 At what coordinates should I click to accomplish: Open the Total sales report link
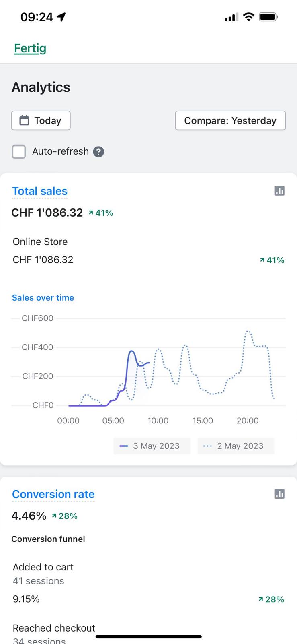tap(40, 191)
